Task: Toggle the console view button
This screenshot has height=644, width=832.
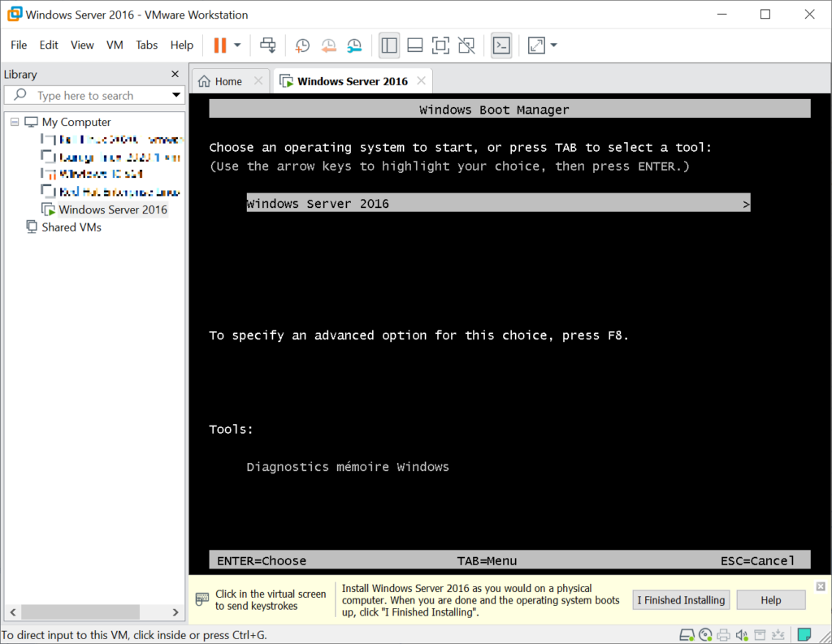Action: tap(501, 45)
